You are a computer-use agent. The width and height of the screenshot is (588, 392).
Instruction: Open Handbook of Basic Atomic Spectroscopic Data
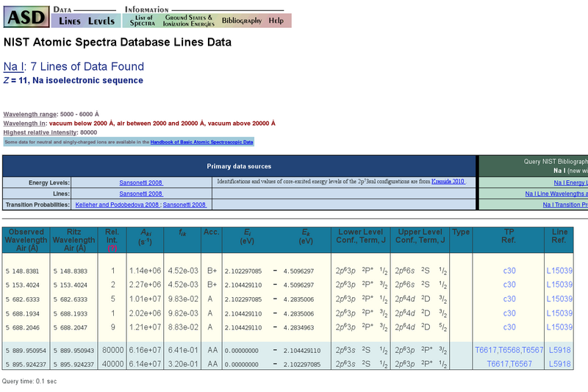pos(201,142)
